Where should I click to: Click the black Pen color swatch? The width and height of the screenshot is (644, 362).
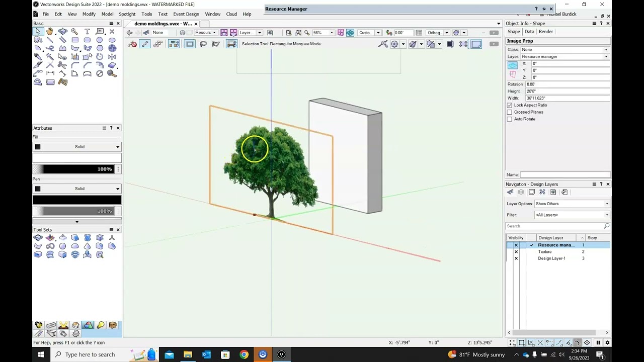click(77, 200)
